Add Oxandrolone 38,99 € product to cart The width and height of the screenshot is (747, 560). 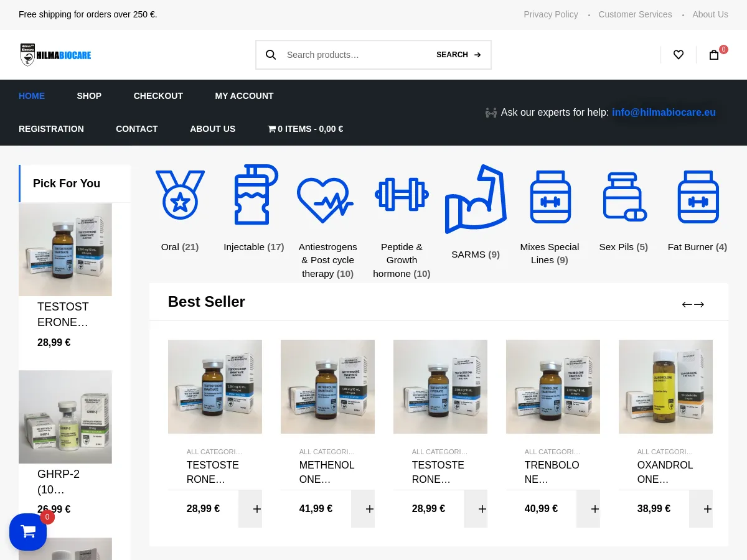click(701, 509)
